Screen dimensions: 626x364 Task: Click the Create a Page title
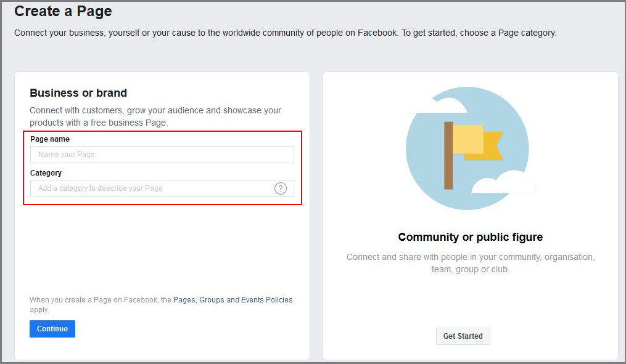pyautogui.click(x=63, y=11)
